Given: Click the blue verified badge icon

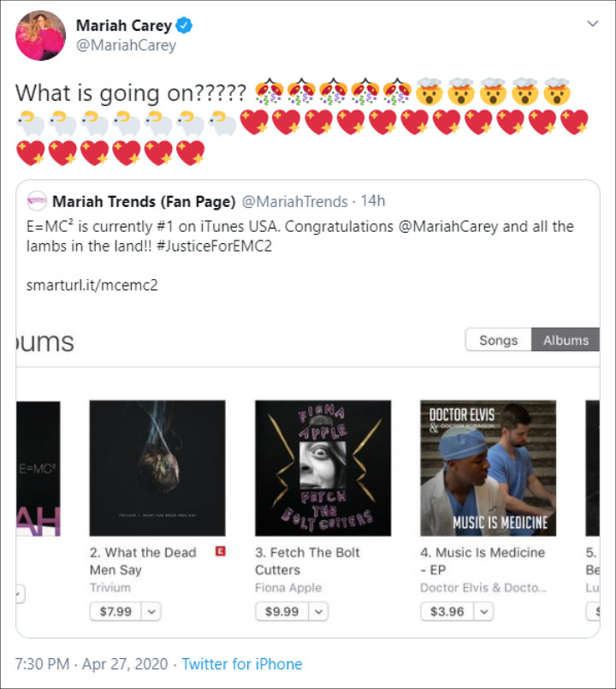Looking at the screenshot, I should tap(184, 26).
